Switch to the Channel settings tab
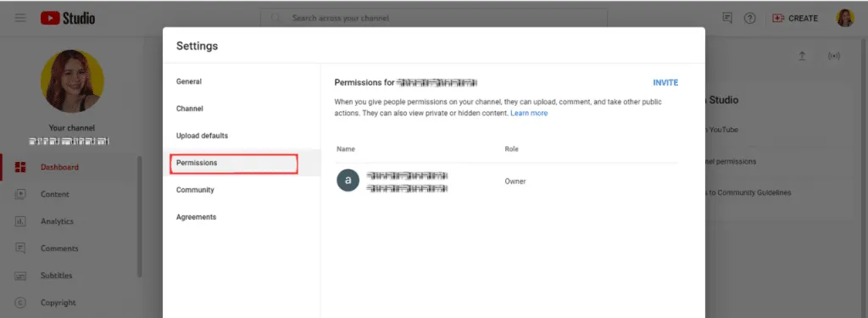Viewport: 868px width, 318px height. coord(189,109)
